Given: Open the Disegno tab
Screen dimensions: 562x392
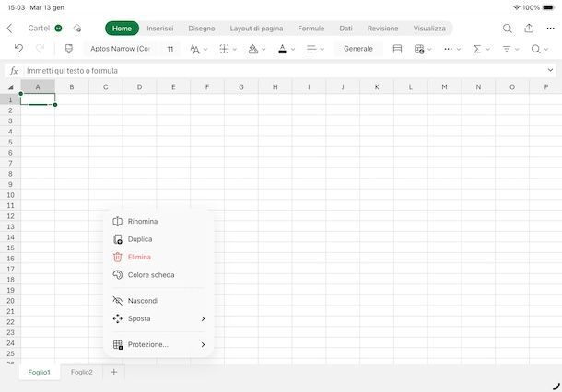Looking at the screenshot, I should pyautogui.click(x=202, y=29).
